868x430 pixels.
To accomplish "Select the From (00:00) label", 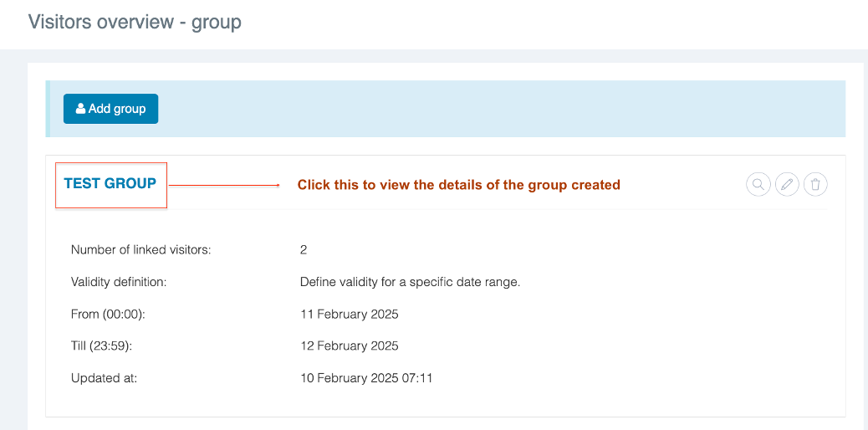I will 109,315.
